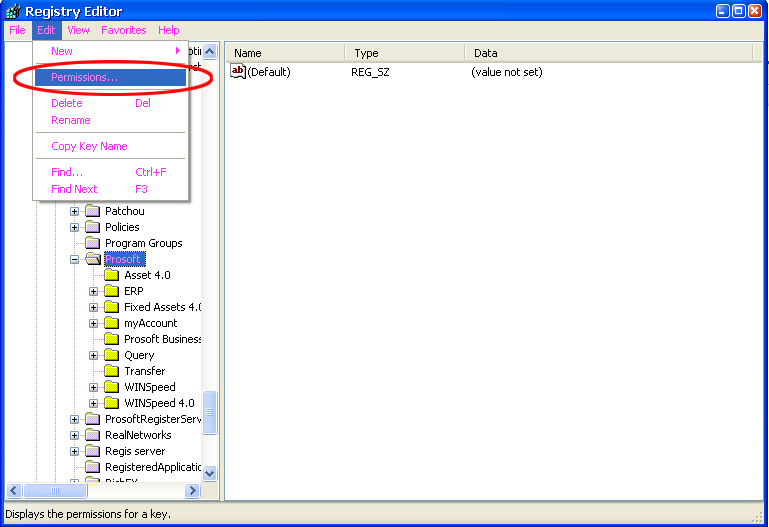The image size is (769, 527).
Task: Select the Transfer key in the tree
Action: 144,371
